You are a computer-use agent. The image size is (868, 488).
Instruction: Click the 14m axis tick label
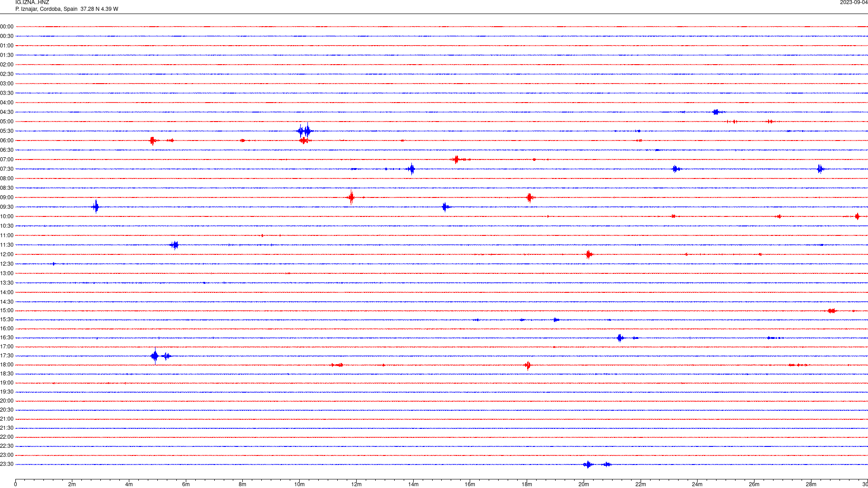[x=413, y=484]
